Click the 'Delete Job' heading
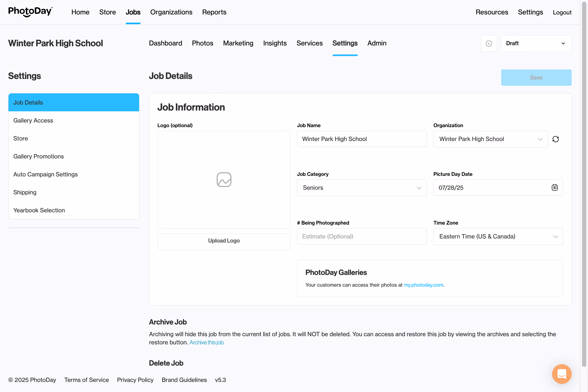Screen dimensions: 588x392 coord(166,363)
